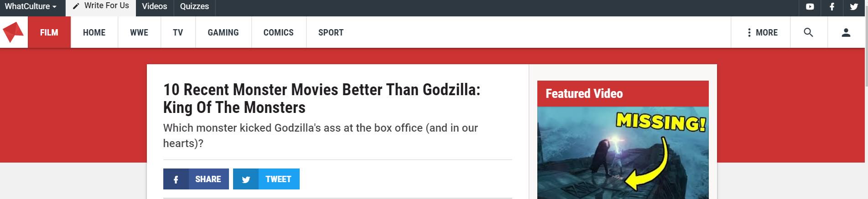The width and height of the screenshot is (868, 199).
Task: Open the YouTube icon in top bar
Action: (x=810, y=6)
